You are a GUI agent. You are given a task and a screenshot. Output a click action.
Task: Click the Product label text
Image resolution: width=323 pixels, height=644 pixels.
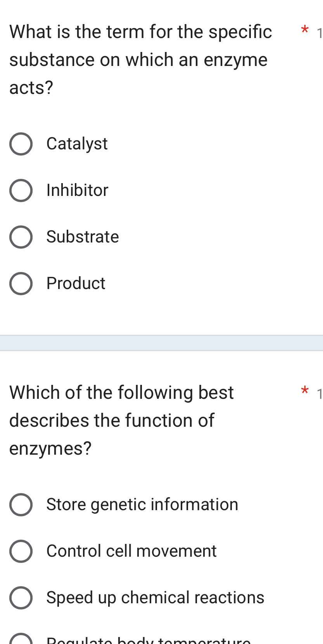click(x=76, y=284)
